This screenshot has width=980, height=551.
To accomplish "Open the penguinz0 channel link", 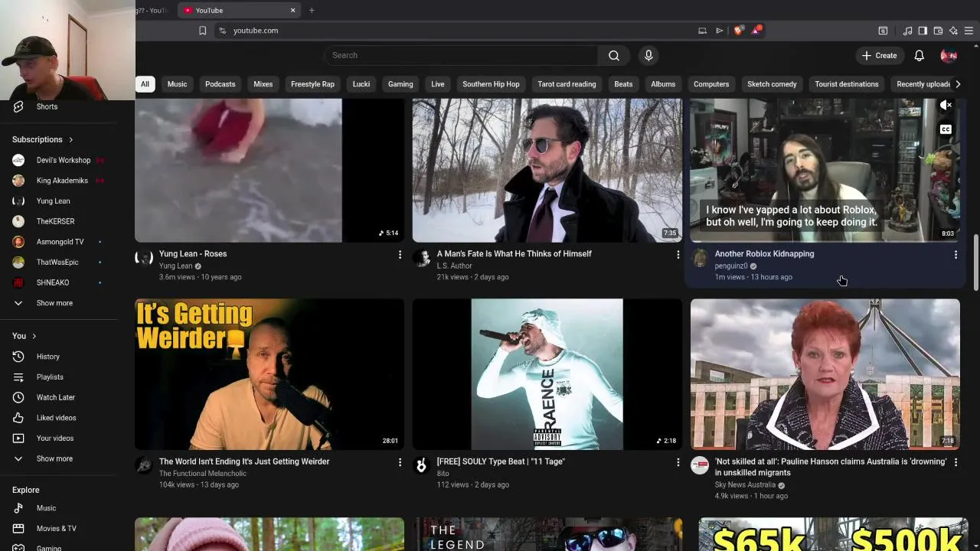I will (731, 266).
